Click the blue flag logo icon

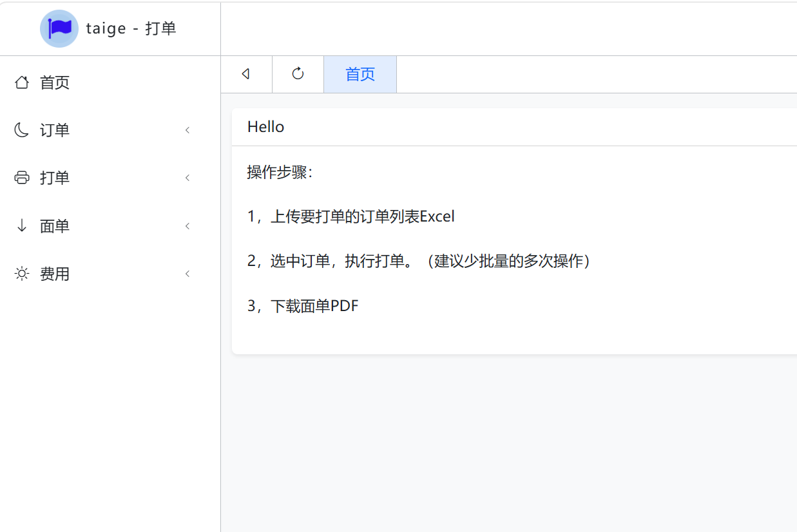click(59, 28)
